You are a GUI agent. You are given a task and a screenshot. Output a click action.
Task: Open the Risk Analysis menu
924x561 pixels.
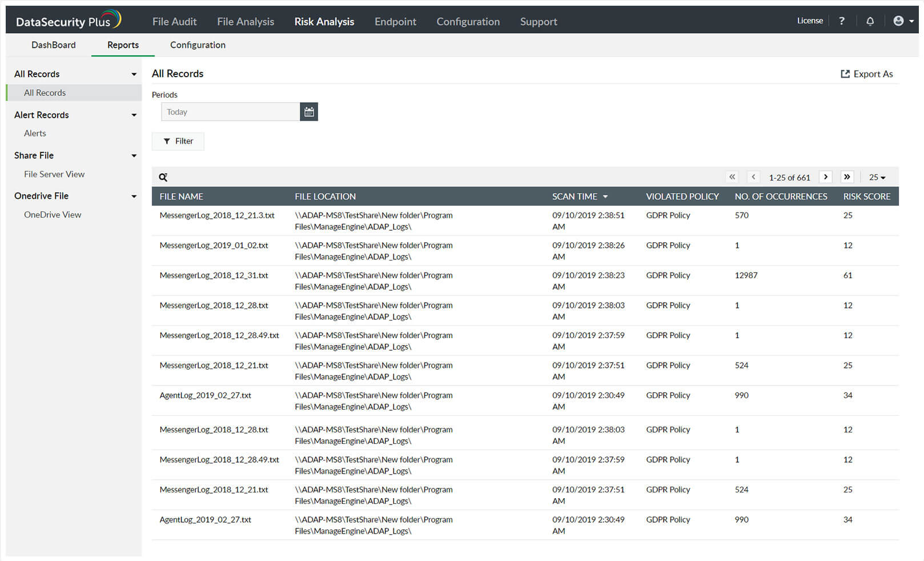coord(324,22)
